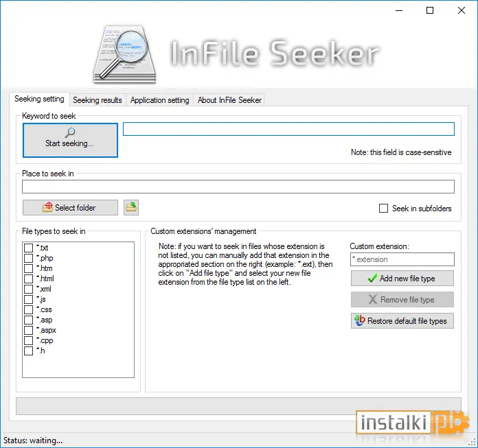This screenshot has height=448, width=478.
Task: Check the *.cpp file type
Action: (x=29, y=340)
